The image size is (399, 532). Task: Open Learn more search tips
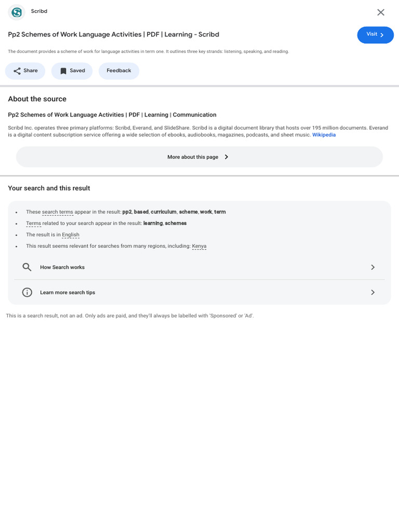tap(68, 292)
